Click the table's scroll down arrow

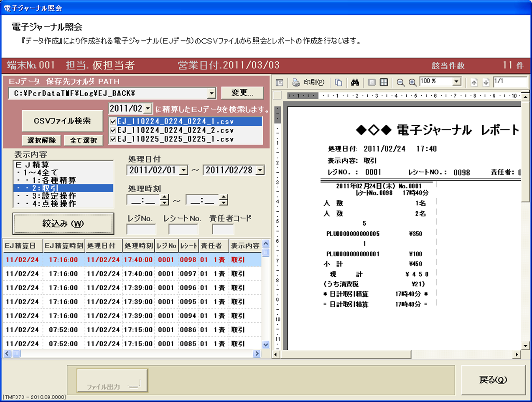(x=266, y=345)
